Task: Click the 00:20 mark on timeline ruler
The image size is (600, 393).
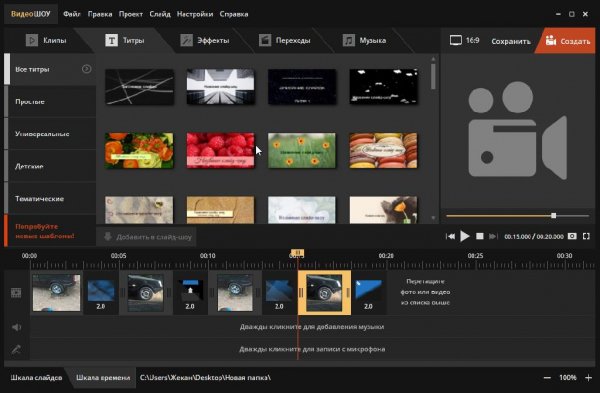Action: pyautogui.click(x=386, y=256)
